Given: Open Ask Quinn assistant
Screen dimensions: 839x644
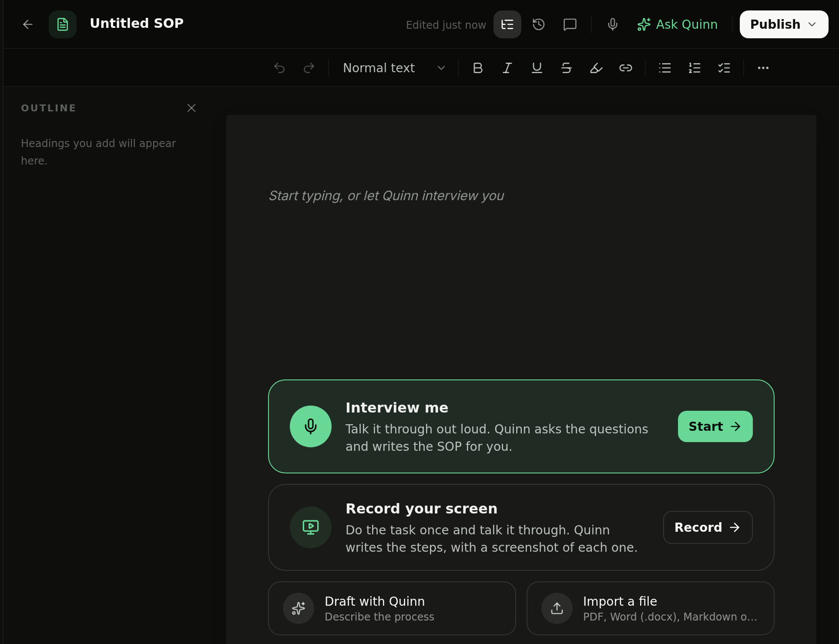Looking at the screenshot, I should coord(677,24).
